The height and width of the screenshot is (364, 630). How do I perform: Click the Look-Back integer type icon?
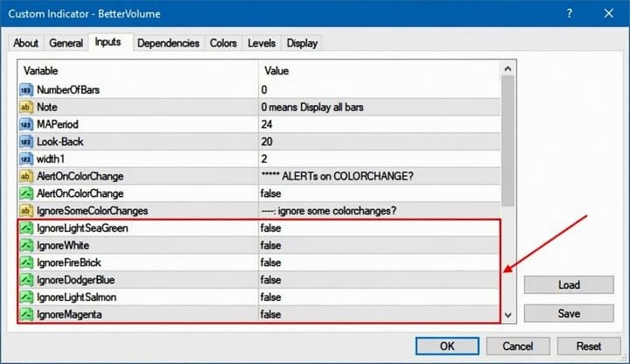[x=26, y=142]
